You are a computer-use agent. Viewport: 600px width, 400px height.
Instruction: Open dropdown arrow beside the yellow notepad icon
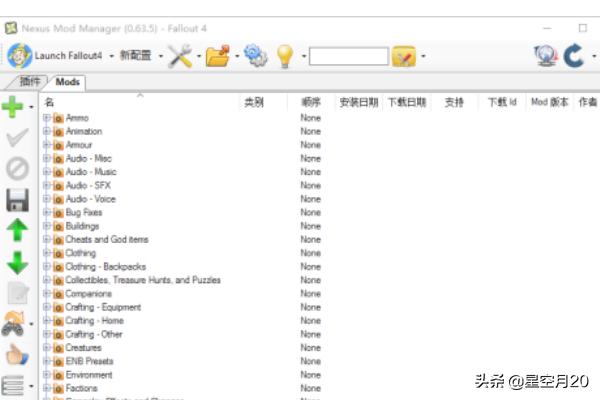[x=423, y=56]
